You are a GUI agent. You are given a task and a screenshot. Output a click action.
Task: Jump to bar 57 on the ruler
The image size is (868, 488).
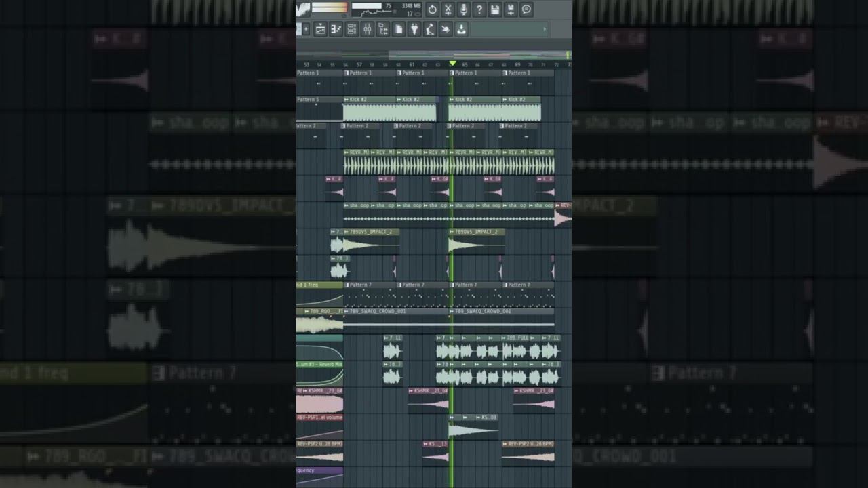359,65
